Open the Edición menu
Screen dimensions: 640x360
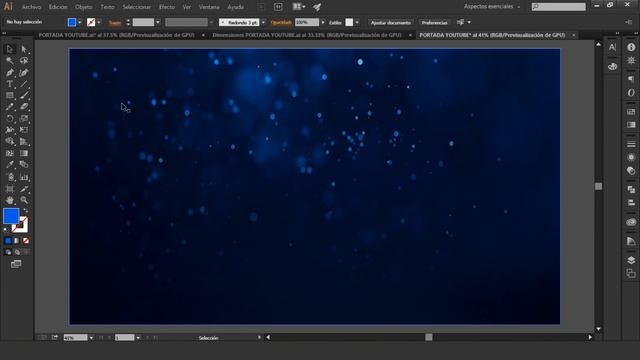coord(58,7)
